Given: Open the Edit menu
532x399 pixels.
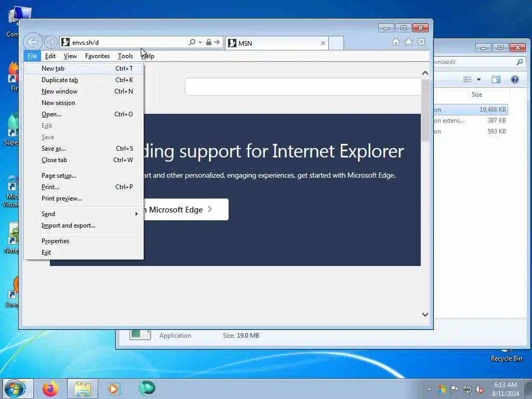Looking at the screenshot, I should click(50, 56).
